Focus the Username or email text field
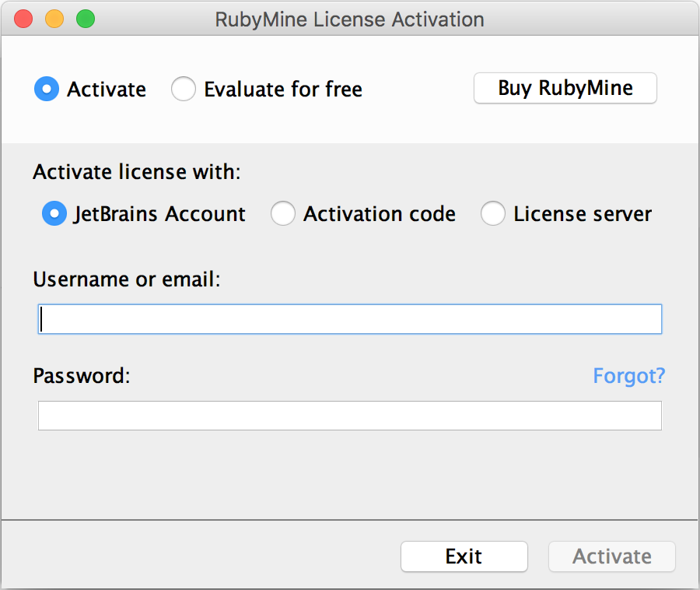Viewport: 700px width, 590px height. pyautogui.click(x=350, y=319)
